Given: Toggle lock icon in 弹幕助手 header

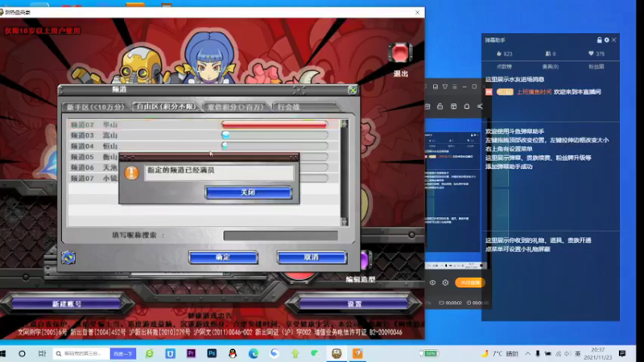Looking at the screenshot, I should (x=599, y=39).
